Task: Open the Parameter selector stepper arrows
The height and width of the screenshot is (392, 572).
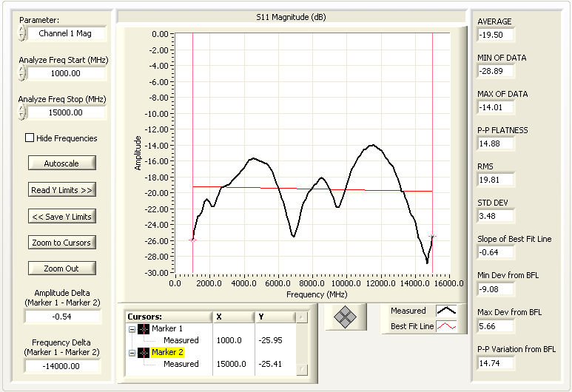Action: point(22,33)
